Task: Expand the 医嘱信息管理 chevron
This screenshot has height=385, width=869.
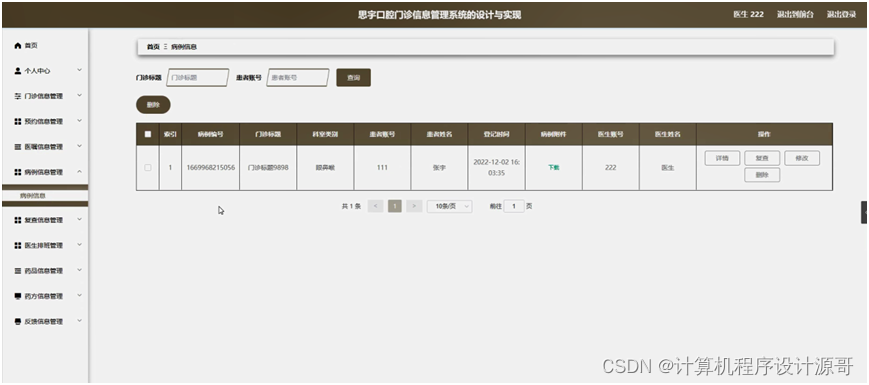Action: click(x=79, y=146)
